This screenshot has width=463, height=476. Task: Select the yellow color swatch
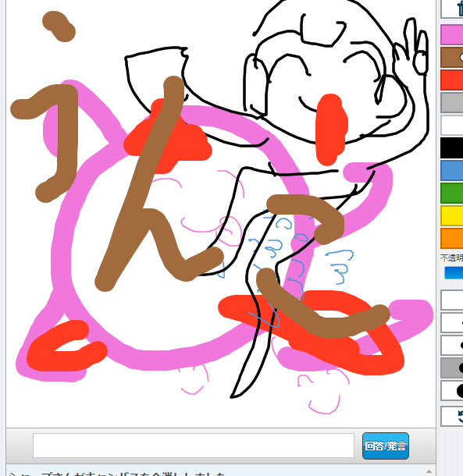pyautogui.click(x=452, y=215)
